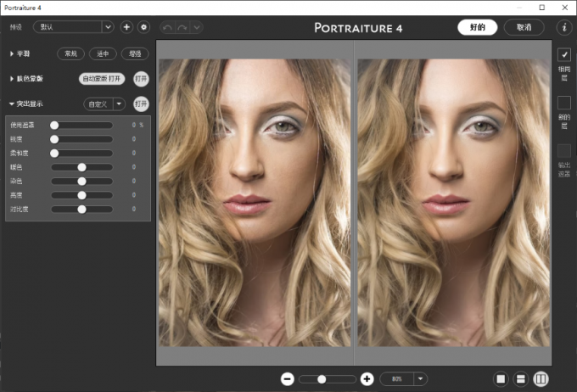577x392 pixels.
Task: Zoom in with the plus icon
Action: (367, 379)
